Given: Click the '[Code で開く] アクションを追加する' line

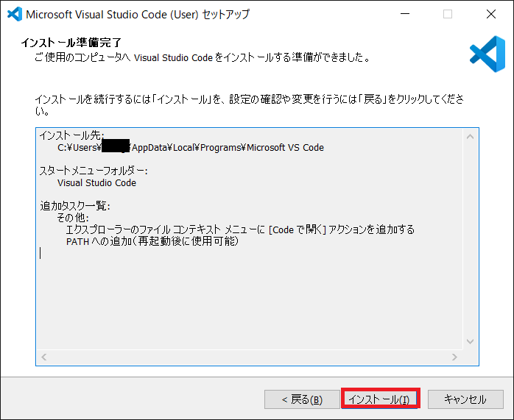Looking at the screenshot, I should (240, 229).
